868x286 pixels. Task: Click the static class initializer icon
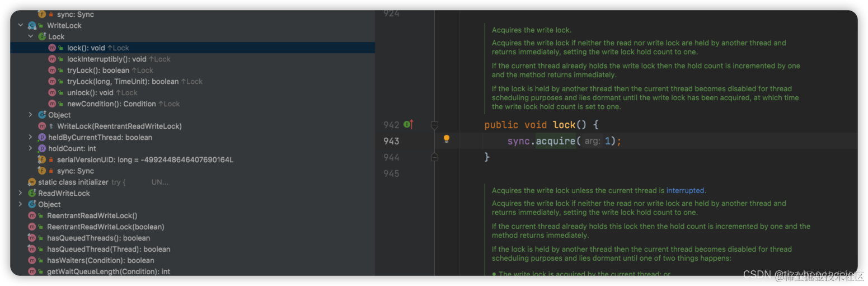pyautogui.click(x=32, y=182)
